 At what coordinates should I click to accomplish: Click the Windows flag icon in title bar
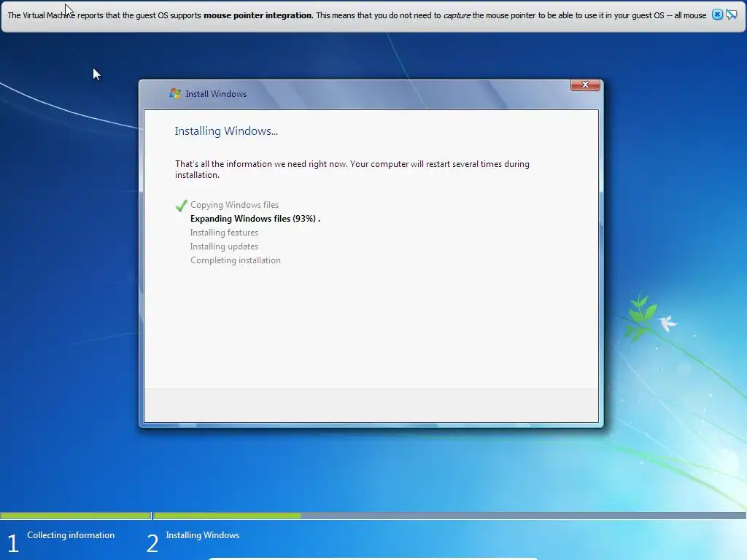point(175,93)
